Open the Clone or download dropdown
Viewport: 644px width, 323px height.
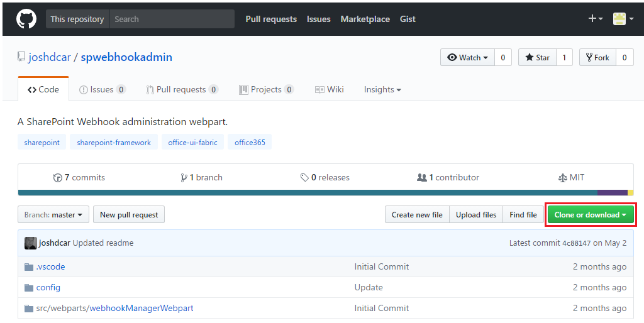pos(590,215)
